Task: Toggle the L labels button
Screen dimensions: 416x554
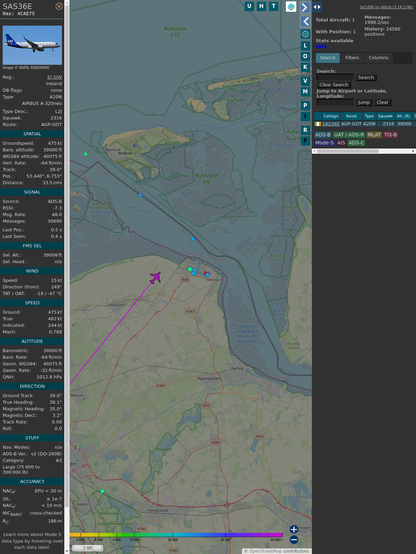Action: [x=305, y=46]
